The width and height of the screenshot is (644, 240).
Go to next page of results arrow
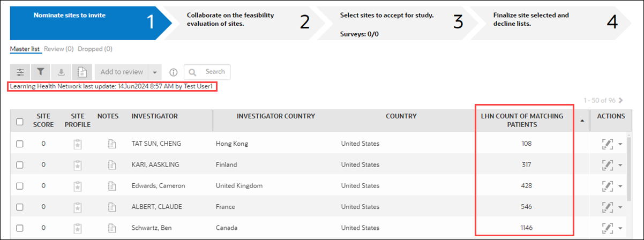(x=620, y=100)
